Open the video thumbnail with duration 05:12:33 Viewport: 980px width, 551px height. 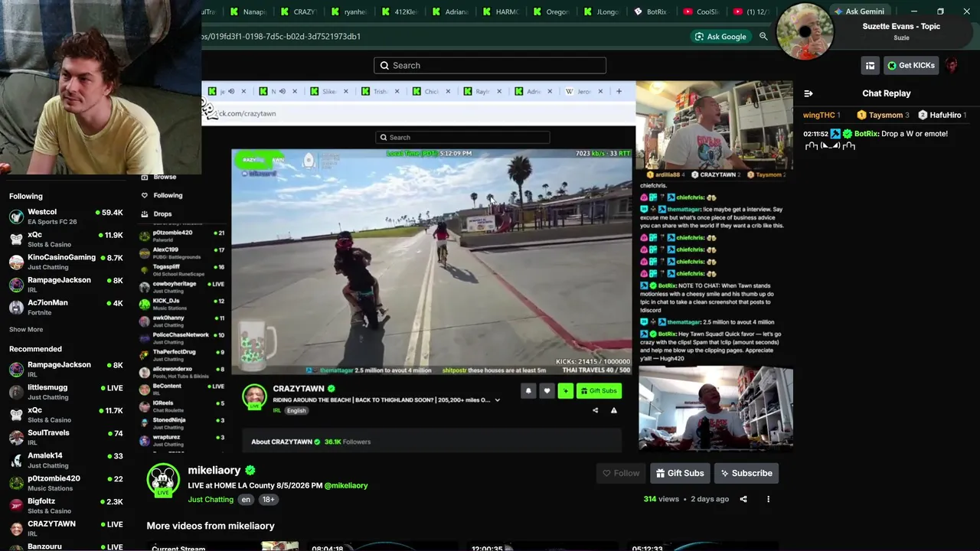701,546
